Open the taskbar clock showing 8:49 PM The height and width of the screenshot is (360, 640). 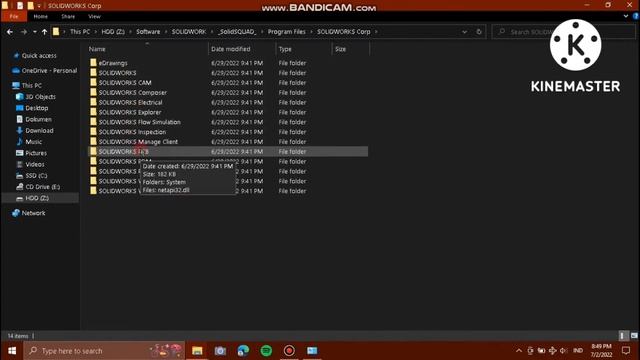click(601, 351)
